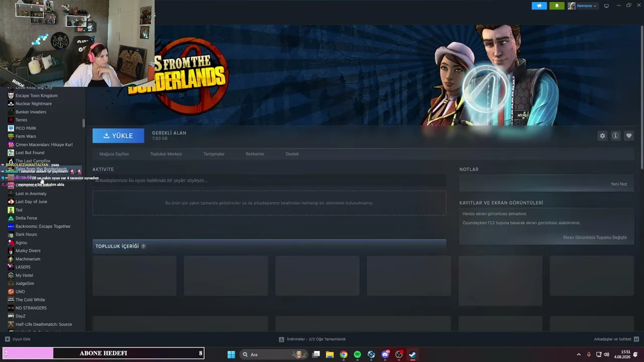Open the Destek tab

pos(292,154)
